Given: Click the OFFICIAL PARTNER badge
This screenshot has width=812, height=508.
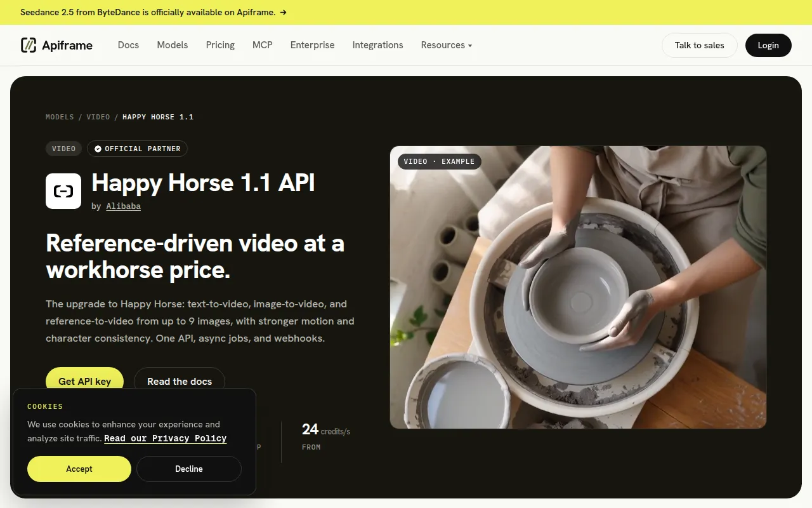Looking at the screenshot, I should pyautogui.click(x=137, y=149).
